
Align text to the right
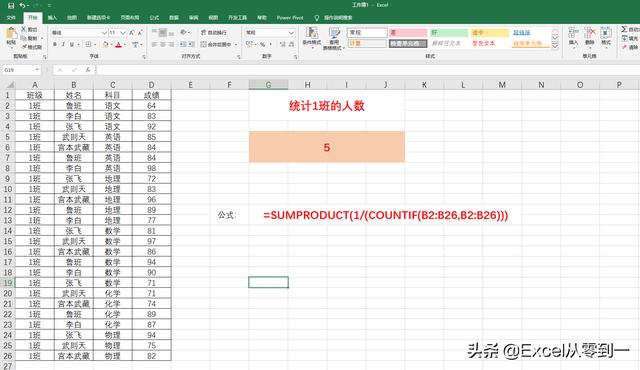[171, 44]
